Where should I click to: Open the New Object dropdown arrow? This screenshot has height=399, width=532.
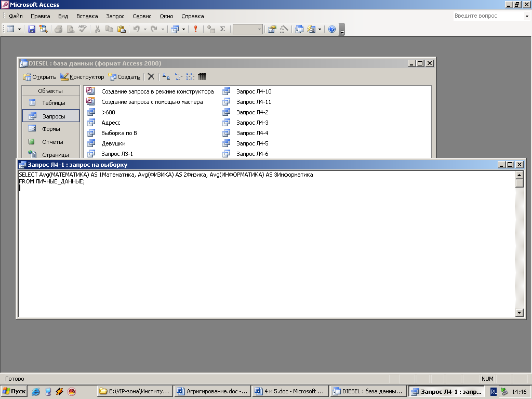tap(320, 29)
